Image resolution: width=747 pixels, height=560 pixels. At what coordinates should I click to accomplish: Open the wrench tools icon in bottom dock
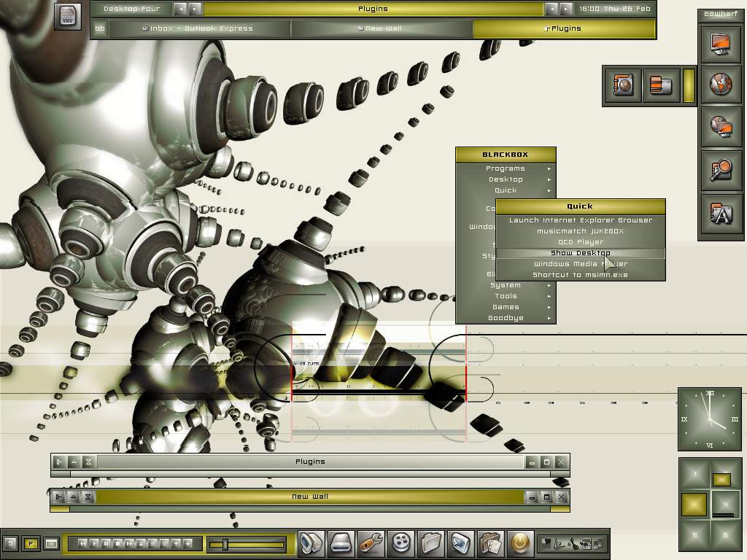[371, 543]
